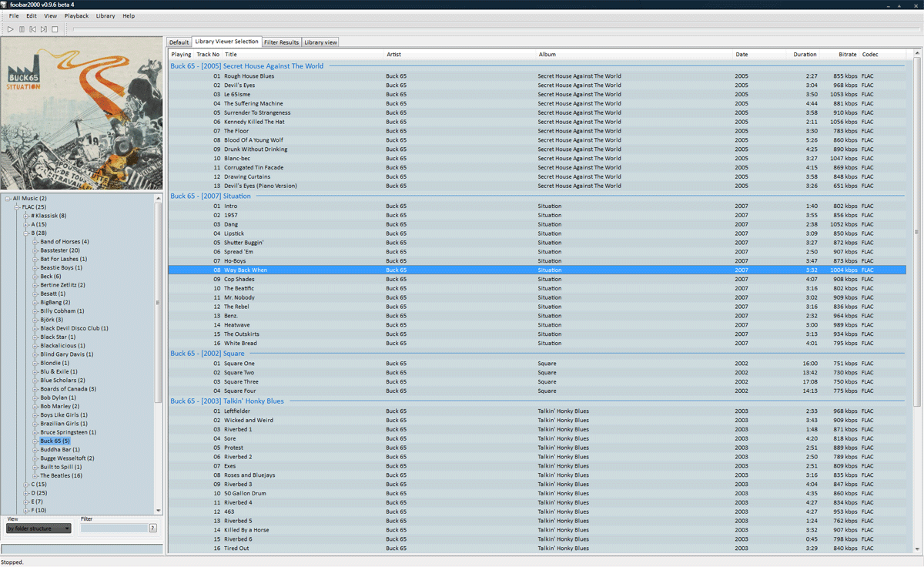924x567 pixels.
Task: Expand the # Klassisk (8) node
Action: pyautogui.click(x=26, y=216)
